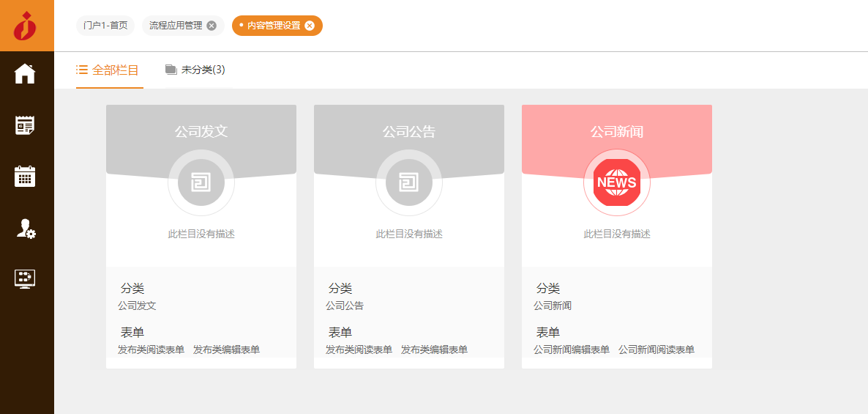Click the folder icon beside 未分类

(171, 70)
